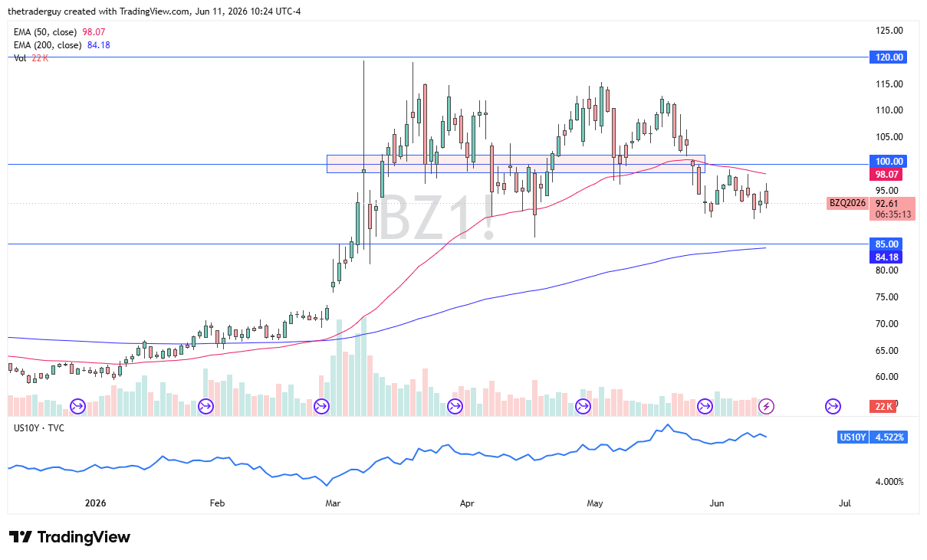Click the 75.00 price axis value
The height and width of the screenshot is (560, 927).
[x=889, y=297]
